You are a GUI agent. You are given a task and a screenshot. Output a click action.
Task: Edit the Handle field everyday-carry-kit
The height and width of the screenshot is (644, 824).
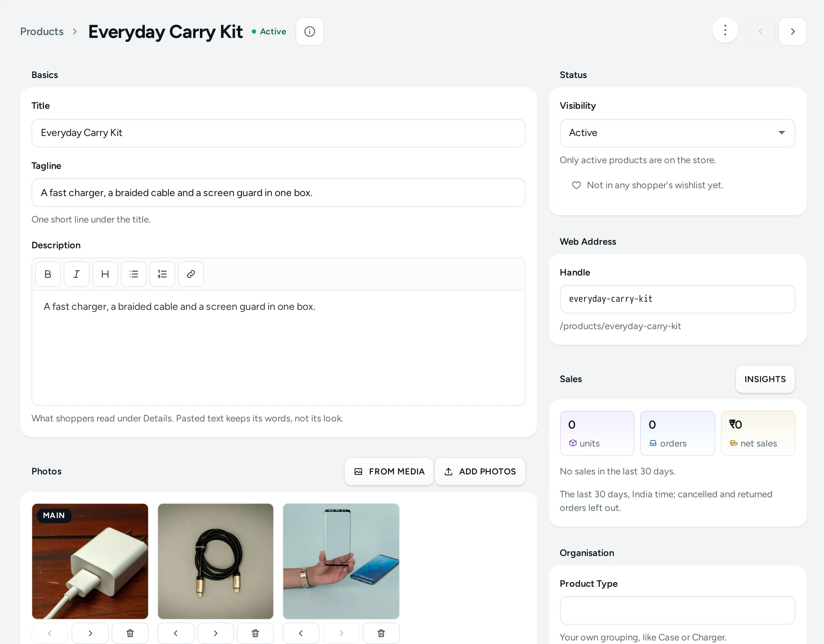coord(677,299)
